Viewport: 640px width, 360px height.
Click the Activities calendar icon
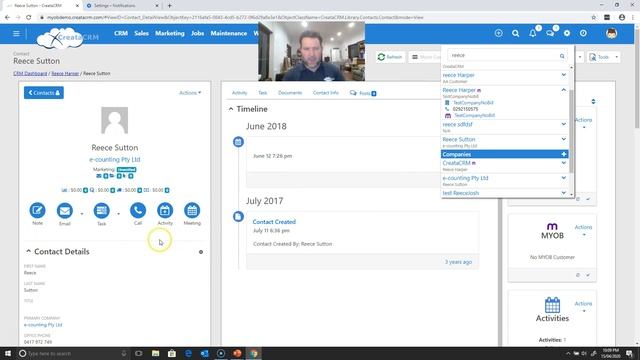click(x=552, y=305)
